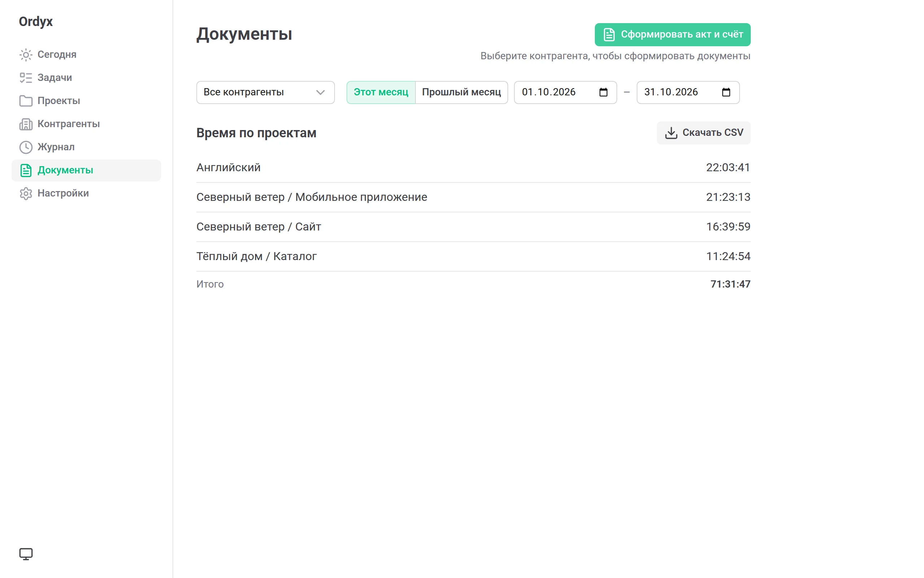Click the document icon in Сформировать акт button

point(609,34)
